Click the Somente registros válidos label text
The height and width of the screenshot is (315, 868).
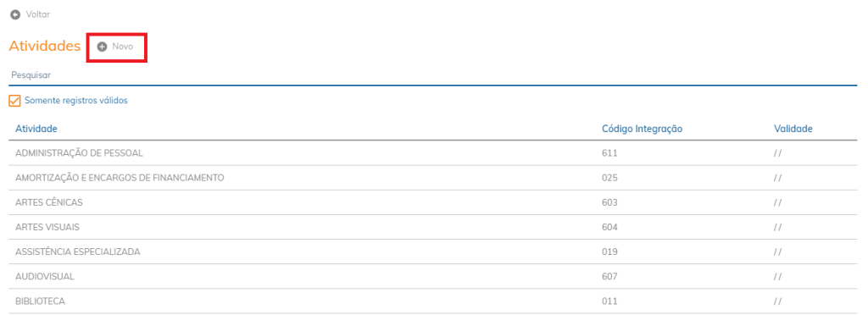(x=76, y=101)
